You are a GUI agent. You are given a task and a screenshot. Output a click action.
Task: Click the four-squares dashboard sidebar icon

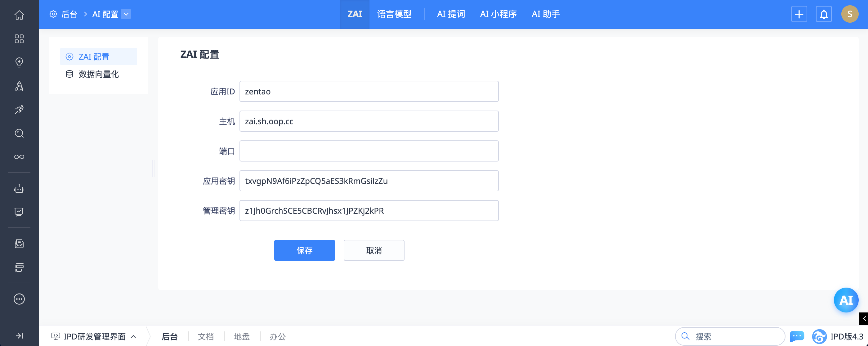(x=19, y=39)
